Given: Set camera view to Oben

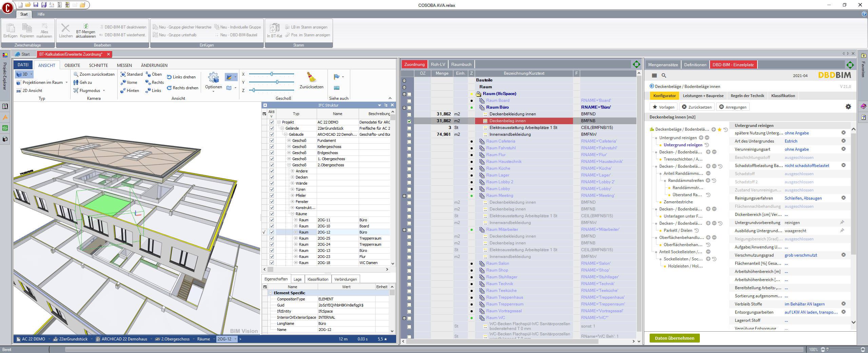Looking at the screenshot, I should point(154,74).
